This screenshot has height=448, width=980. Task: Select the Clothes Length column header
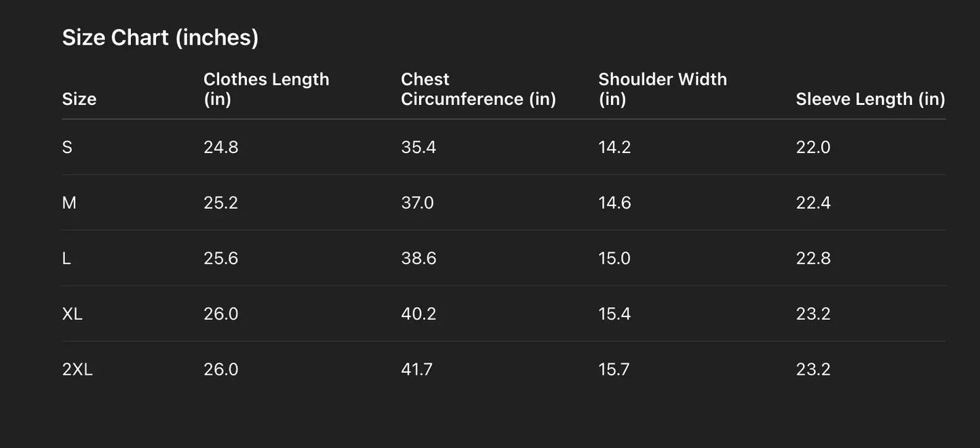pyautogui.click(x=266, y=89)
